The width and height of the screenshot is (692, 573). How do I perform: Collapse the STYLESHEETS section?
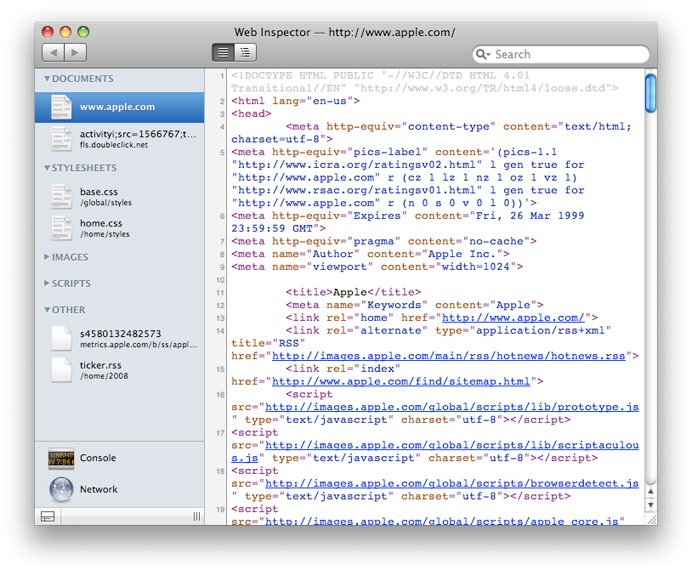click(x=47, y=168)
